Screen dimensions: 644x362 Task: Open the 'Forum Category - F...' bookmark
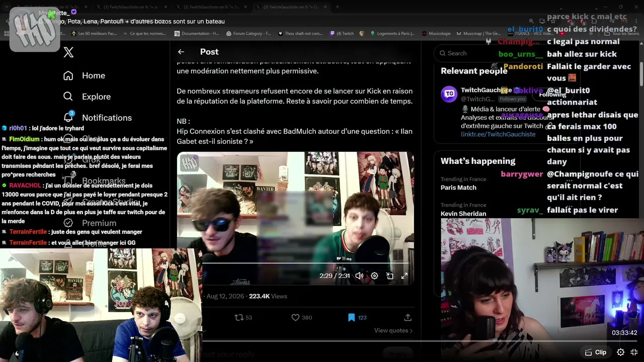[248, 34]
